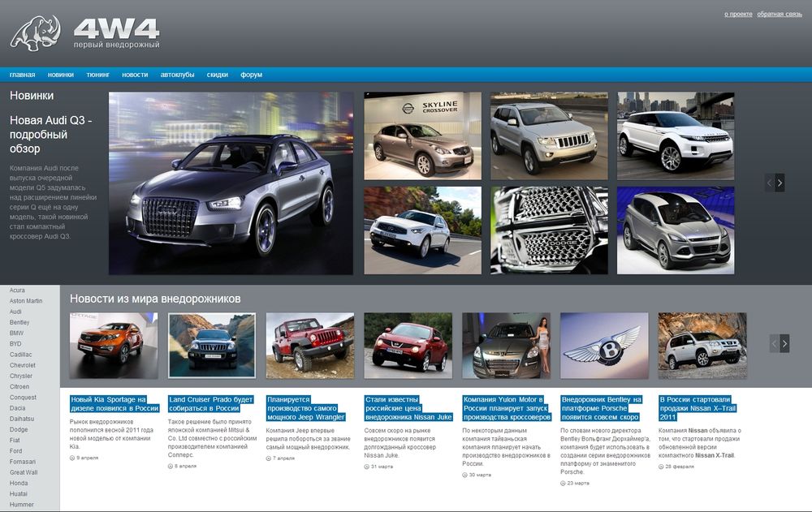The height and width of the screenshot is (512, 812).
Task: Select Aston Martin in the brand list
Action: (x=26, y=301)
